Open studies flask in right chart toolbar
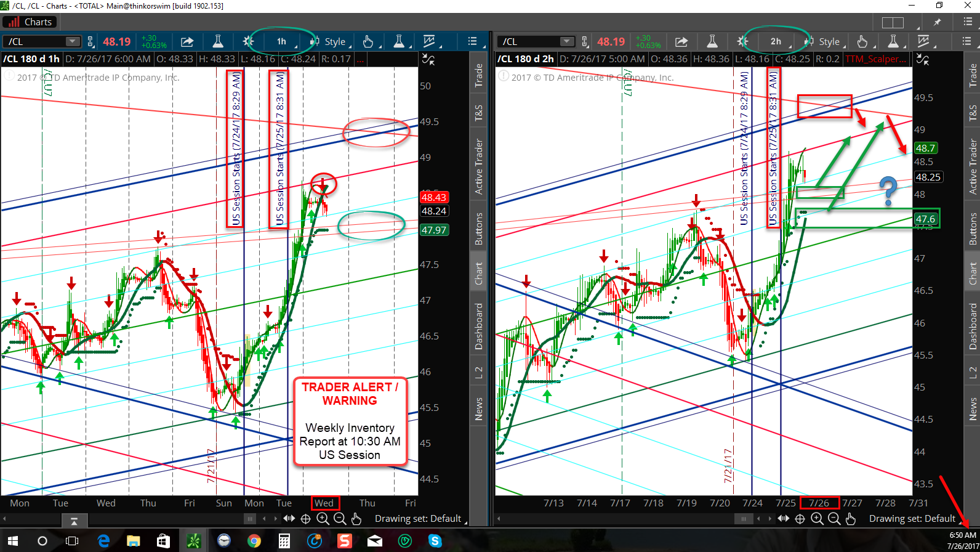This screenshot has width=980, height=552. point(712,42)
